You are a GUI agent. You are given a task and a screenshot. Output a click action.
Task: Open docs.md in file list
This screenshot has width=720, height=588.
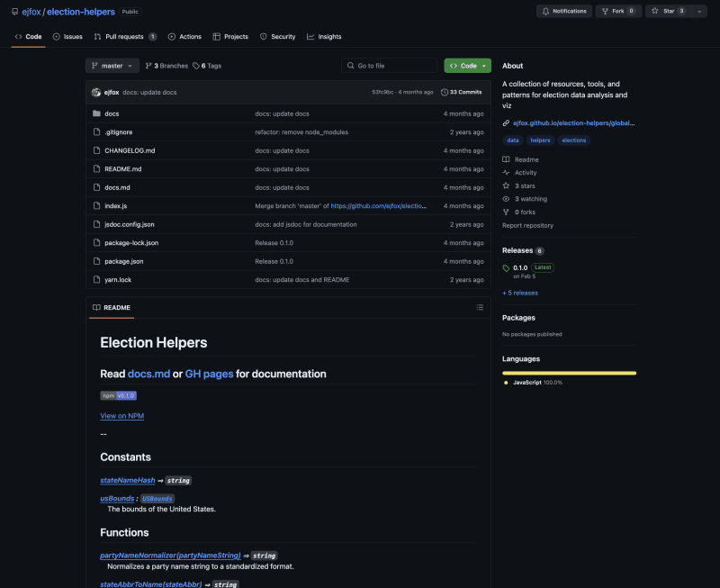pos(117,187)
